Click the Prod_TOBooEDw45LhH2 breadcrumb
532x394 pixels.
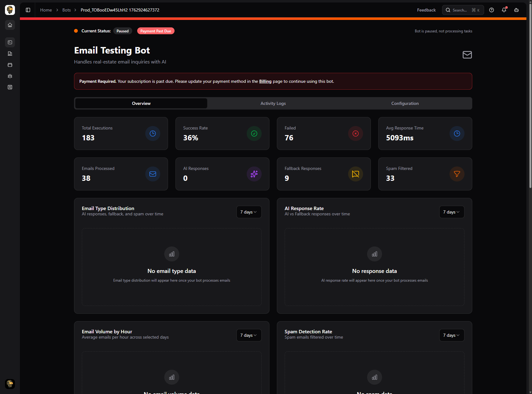pos(120,10)
